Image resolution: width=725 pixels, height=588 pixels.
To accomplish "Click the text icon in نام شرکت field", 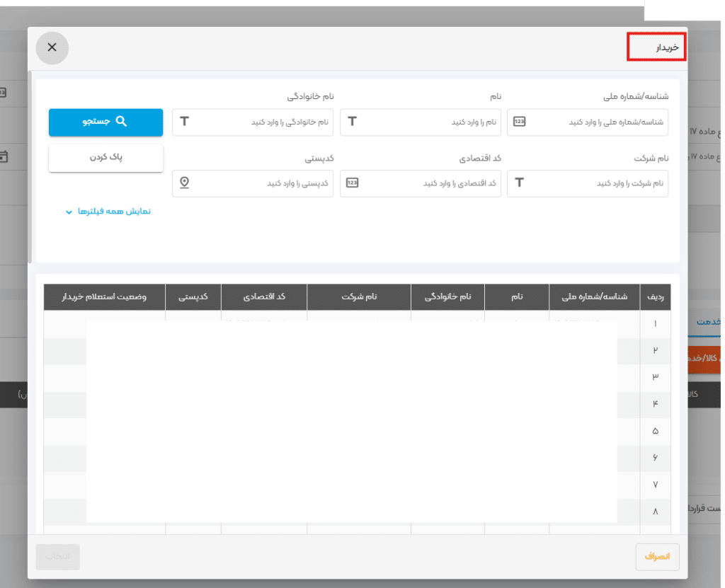I will pos(519,183).
